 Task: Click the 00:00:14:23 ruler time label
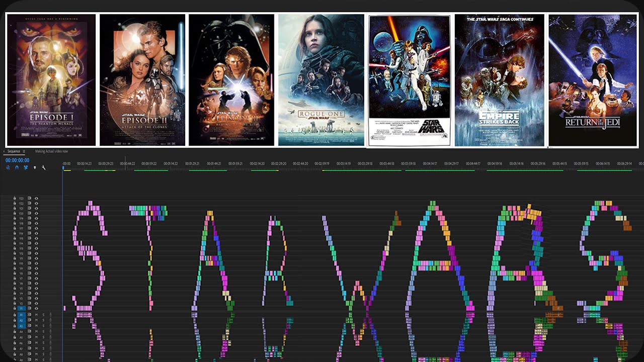tap(85, 163)
